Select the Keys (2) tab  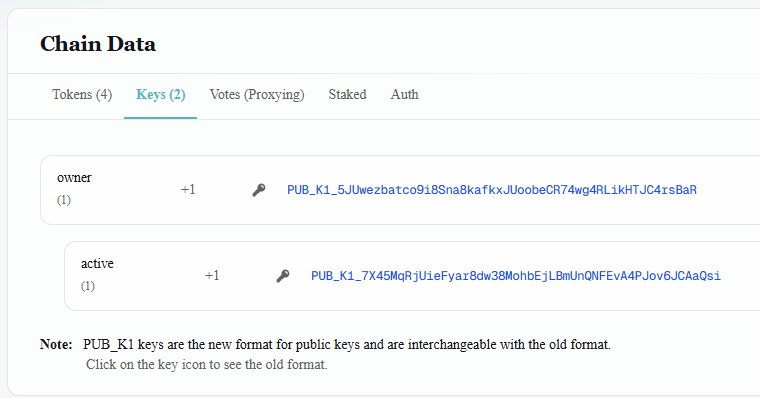point(160,95)
